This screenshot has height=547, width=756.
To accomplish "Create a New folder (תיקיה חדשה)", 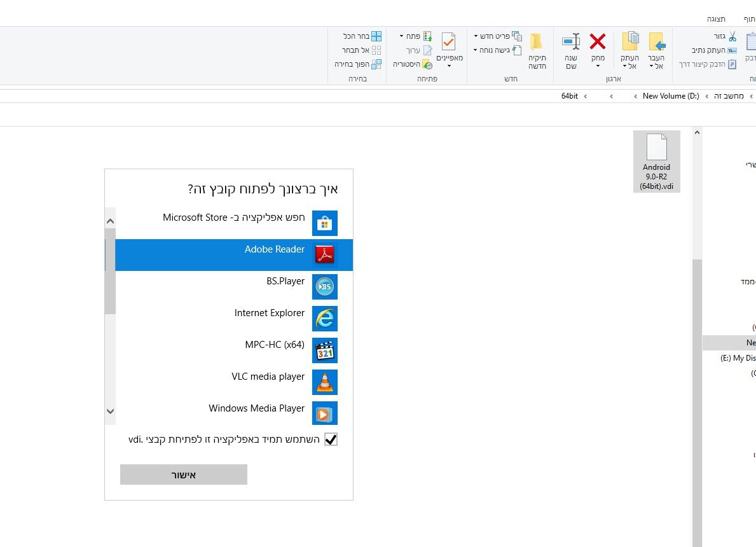I will coord(537,51).
